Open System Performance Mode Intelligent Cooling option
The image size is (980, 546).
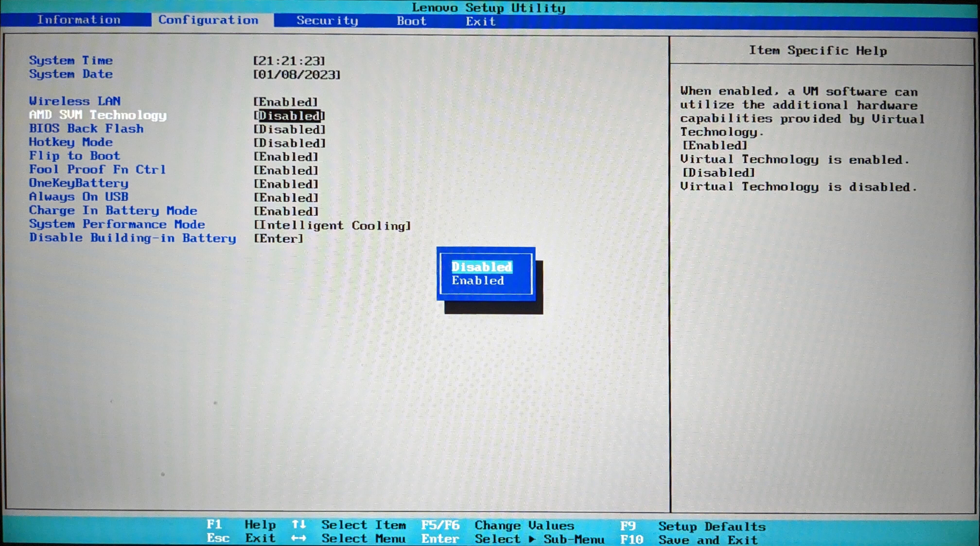pos(332,225)
